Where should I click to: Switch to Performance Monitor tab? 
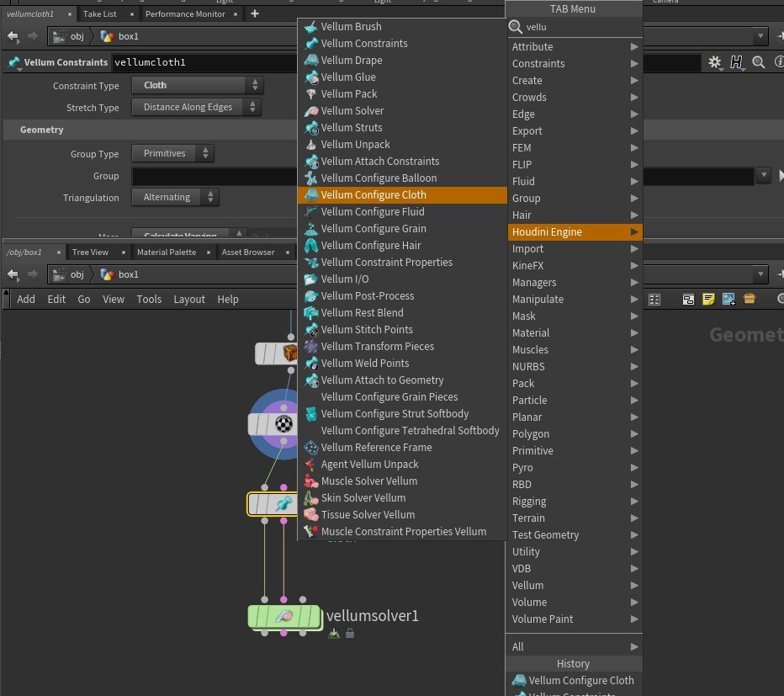(185, 14)
